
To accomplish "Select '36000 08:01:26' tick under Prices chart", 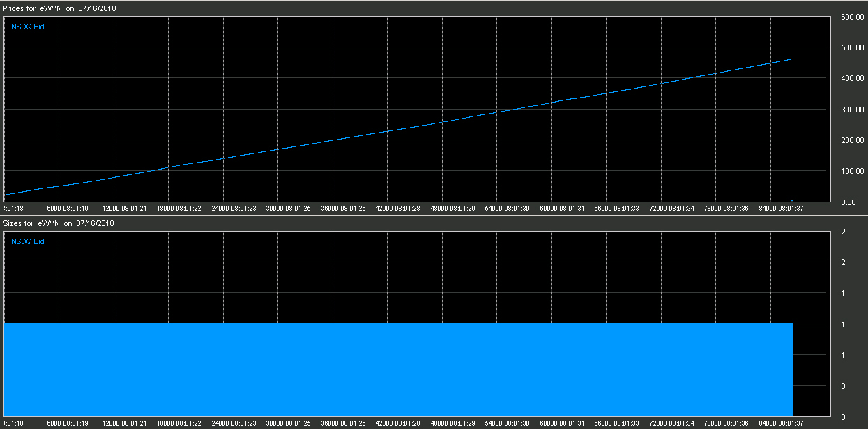I will (343, 209).
